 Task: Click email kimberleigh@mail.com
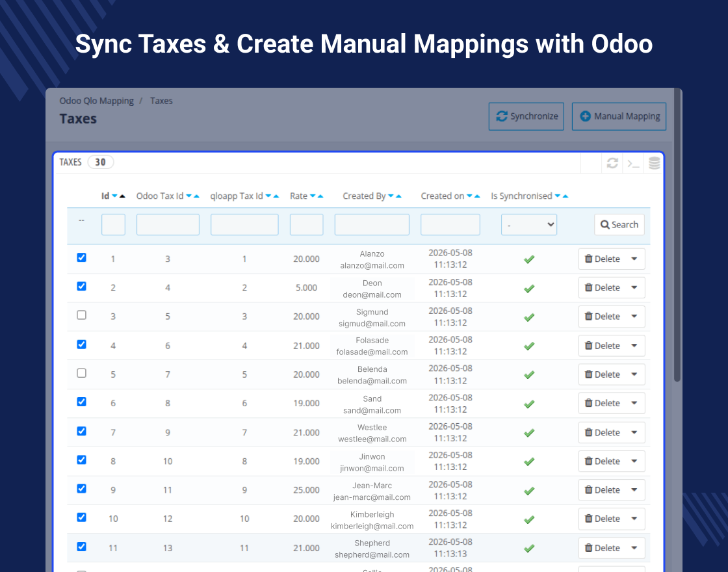pyautogui.click(x=372, y=526)
